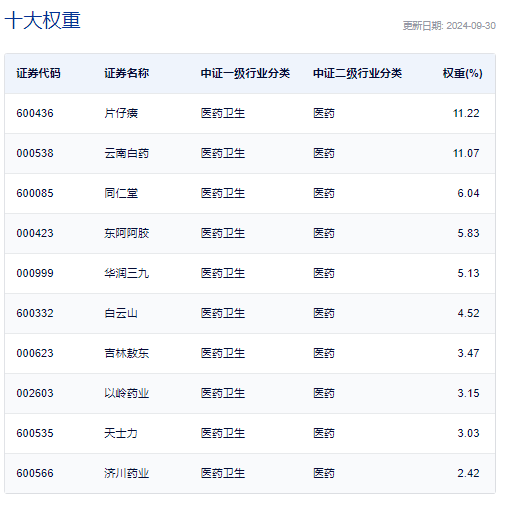Select stock name 以岭药业
Viewport: 513px width, 513px height.
127,393
